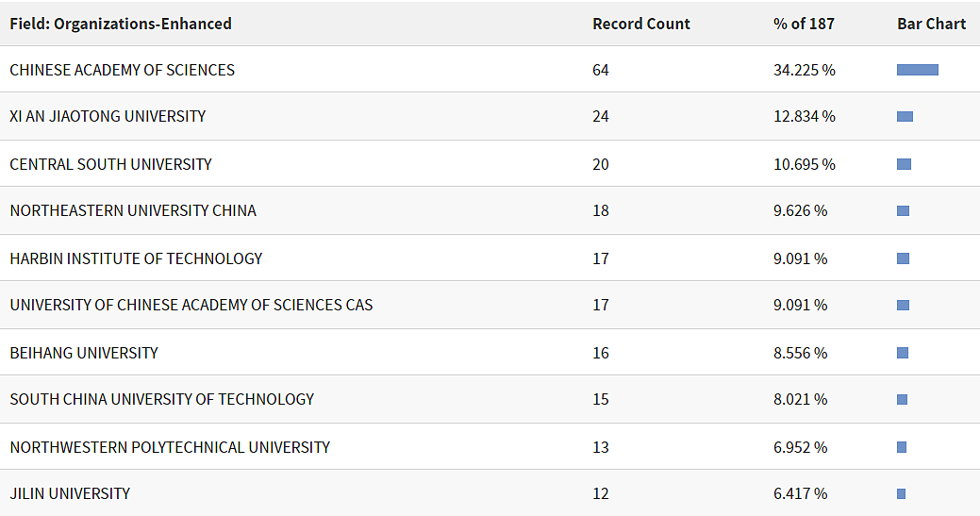This screenshot has width=980, height=516.
Task: Click the Bar Chart column header
Action: click(931, 24)
